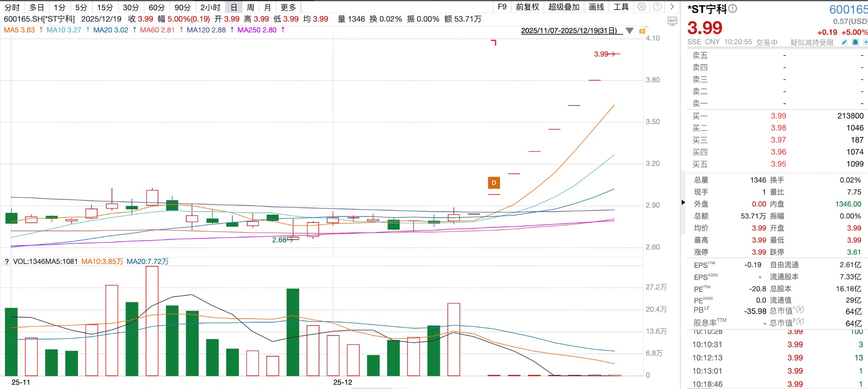Open the 更多 periods dropdown
The height and width of the screenshot is (389, 868).
(x=288, y=7)
